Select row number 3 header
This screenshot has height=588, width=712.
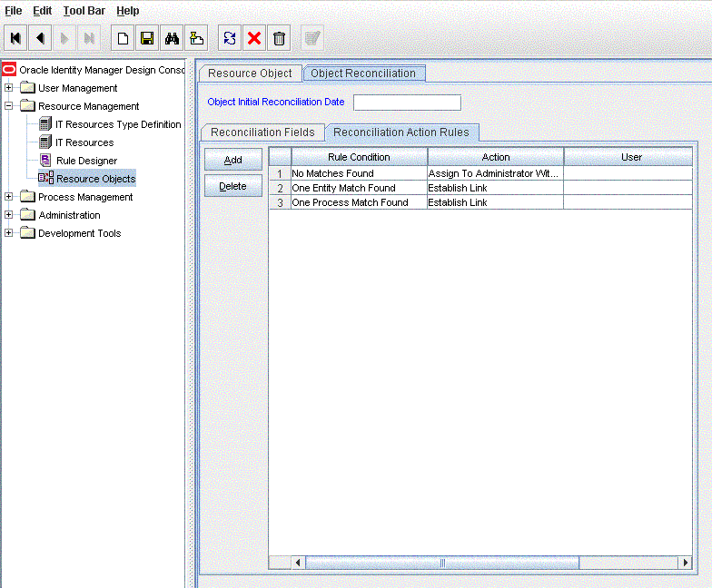[280, 202]
